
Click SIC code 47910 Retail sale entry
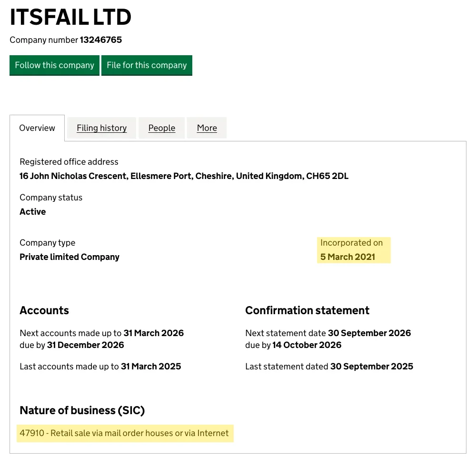pos(124,433)
